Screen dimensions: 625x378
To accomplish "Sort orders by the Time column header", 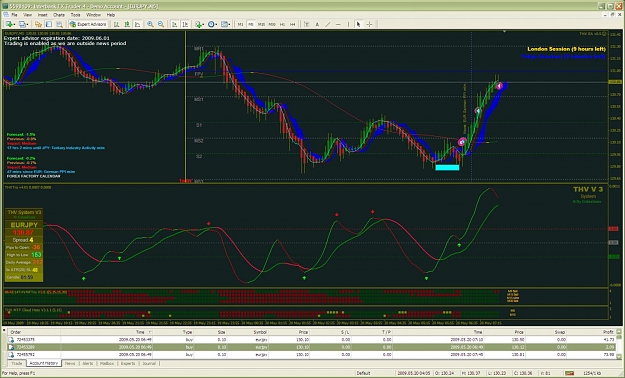I will click(x=140, y=332).
